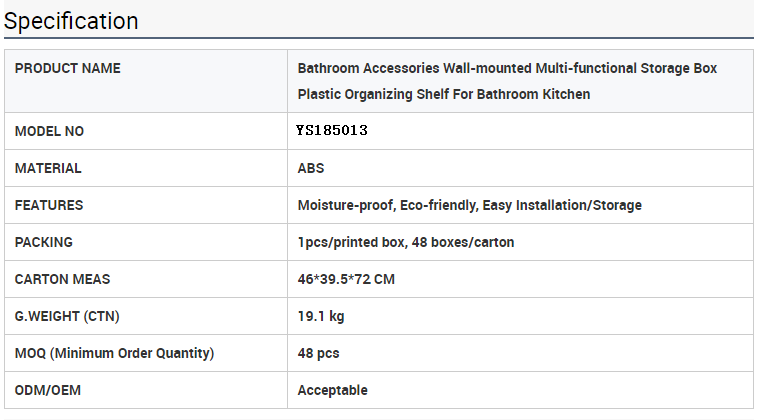Select the MATERIAL label cell
The width and height of the screenshot is (762, 420).
point(146,168)
